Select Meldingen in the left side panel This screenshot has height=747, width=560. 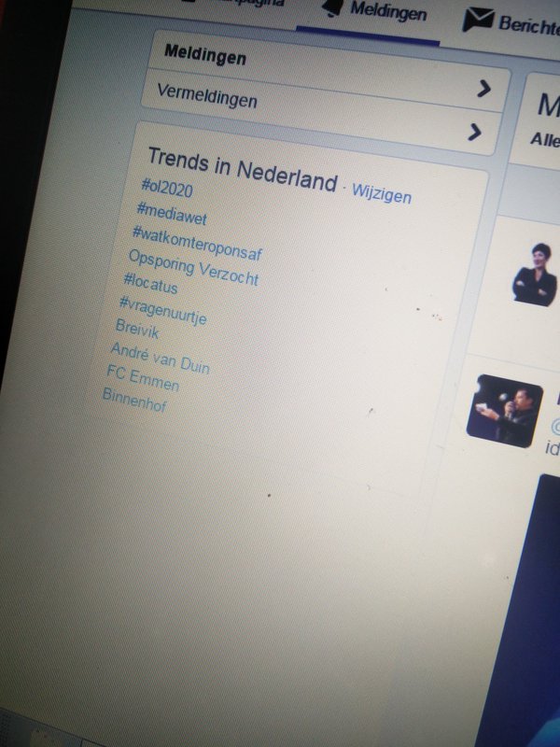coord(204,55)
